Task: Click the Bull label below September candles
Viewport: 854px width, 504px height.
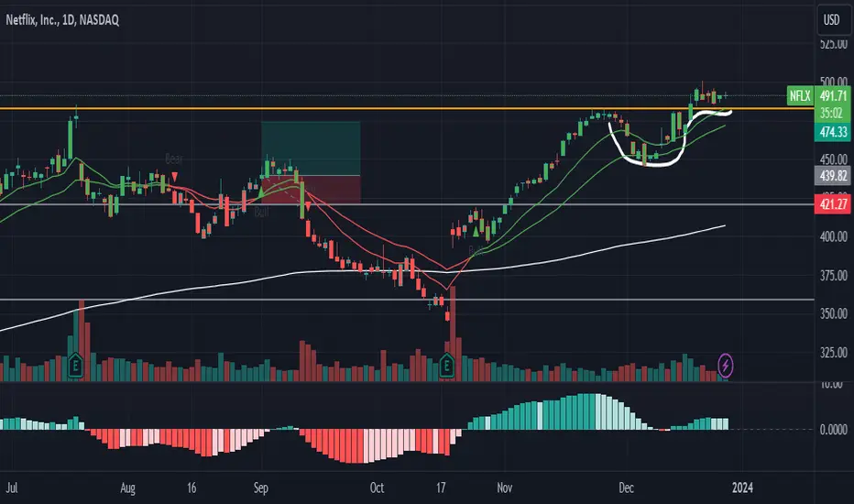Action: pyautogui.click(x=261, y=212)
